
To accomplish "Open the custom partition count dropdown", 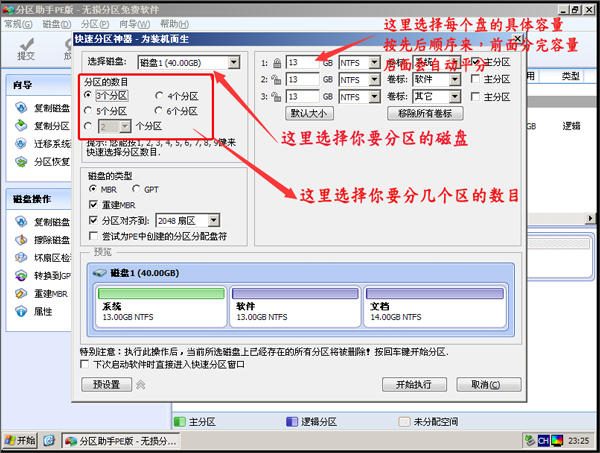I will click(x=125, y=126).
